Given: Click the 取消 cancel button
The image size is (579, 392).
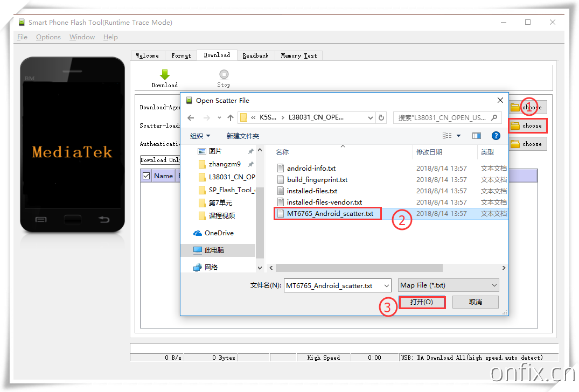Looking at the screenshot, I should (x=475, y=302).
